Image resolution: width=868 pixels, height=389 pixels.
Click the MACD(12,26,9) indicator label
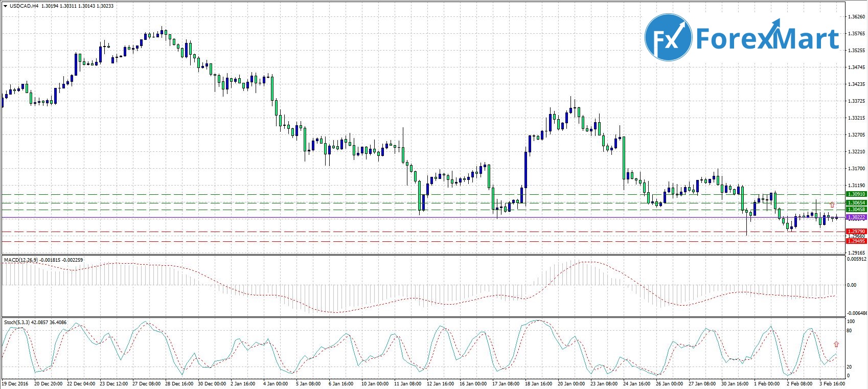21,260
